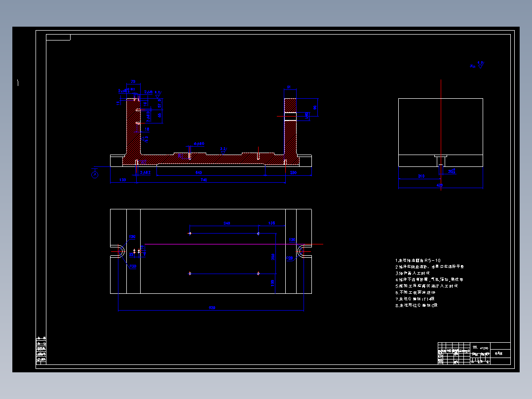Click the R20 label at the right slot

pyautogui.click(x=289, y=258)
